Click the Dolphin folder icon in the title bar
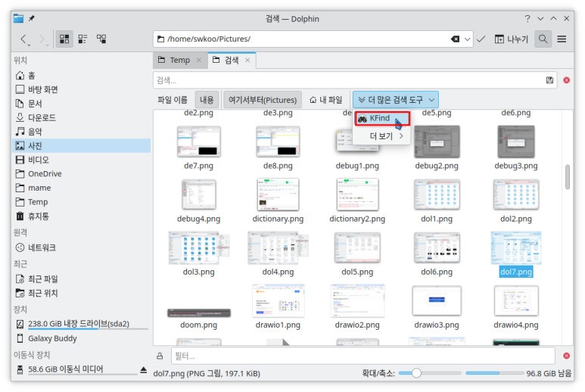This screenshot has width=585, height=392. (x=18, y=18)
